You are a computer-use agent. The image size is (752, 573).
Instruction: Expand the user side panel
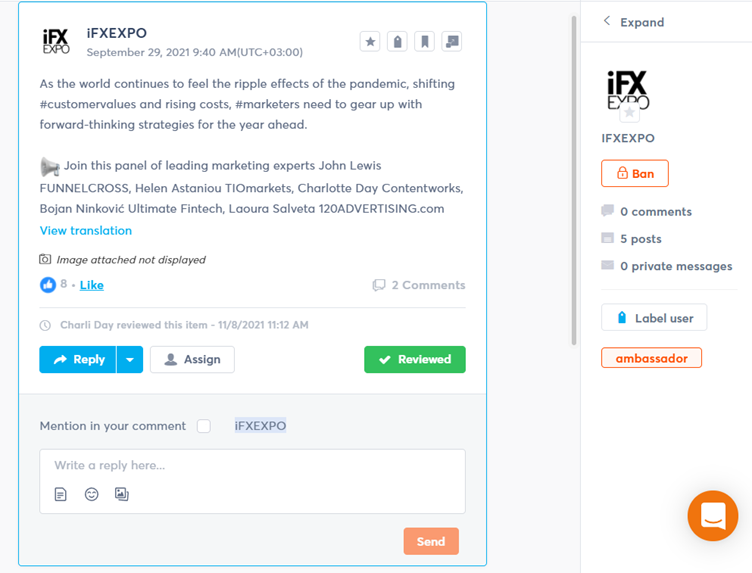click(x=633, y=22)
